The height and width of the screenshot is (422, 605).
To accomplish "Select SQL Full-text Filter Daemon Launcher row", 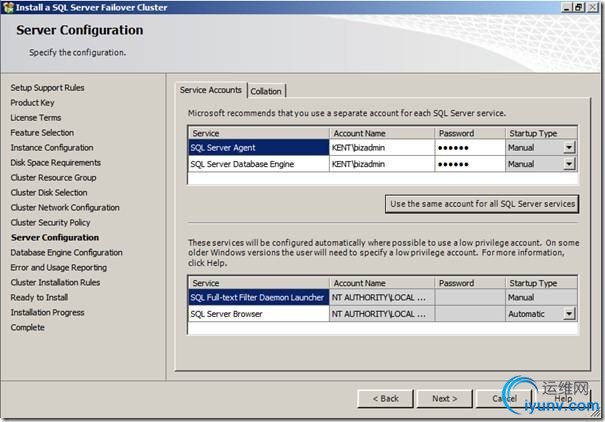I will 259,297.
